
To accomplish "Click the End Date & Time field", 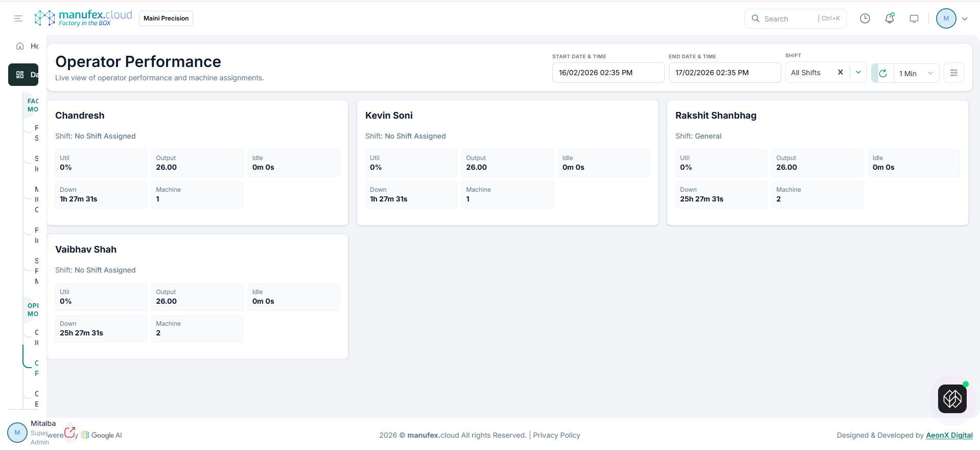I will [724, 73].
